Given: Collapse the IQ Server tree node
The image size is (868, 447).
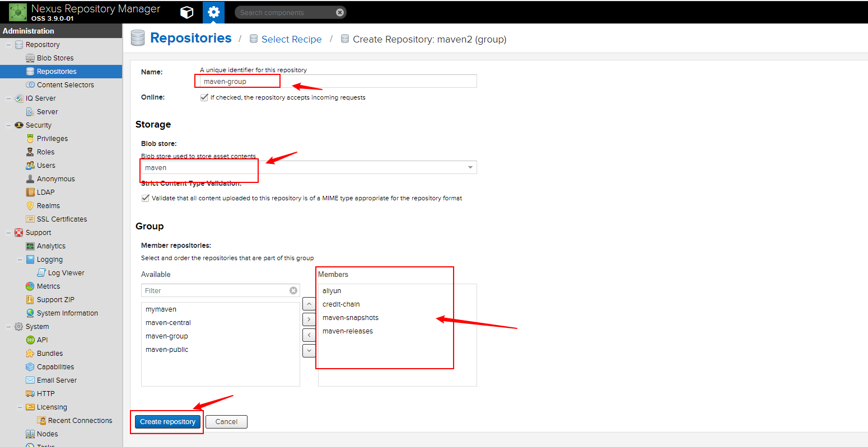Looking at the screenshot, I should [8, 98].
